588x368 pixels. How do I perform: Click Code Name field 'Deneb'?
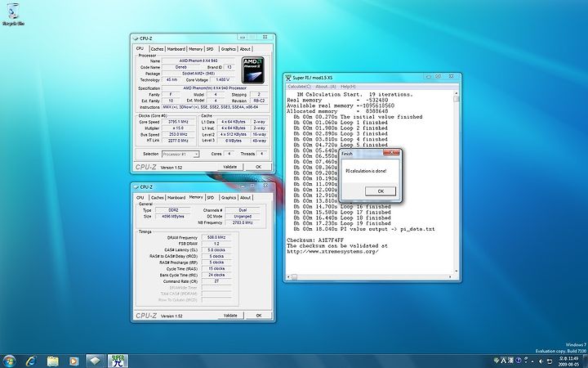pos(180,67)
